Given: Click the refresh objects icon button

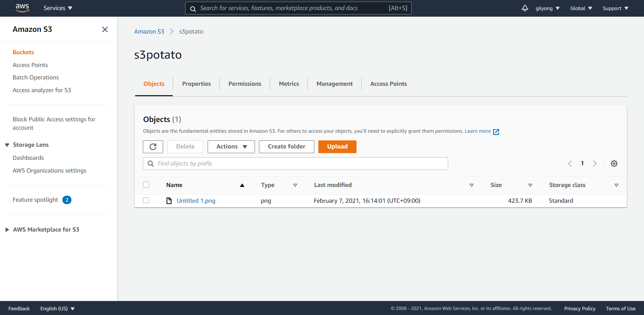Looking at the screenshot, I should click(153, 147).
